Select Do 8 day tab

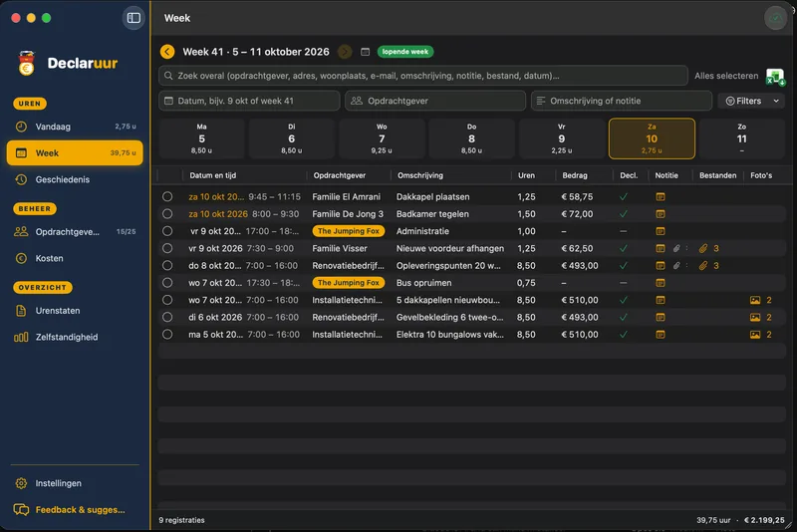click(471, 138)
